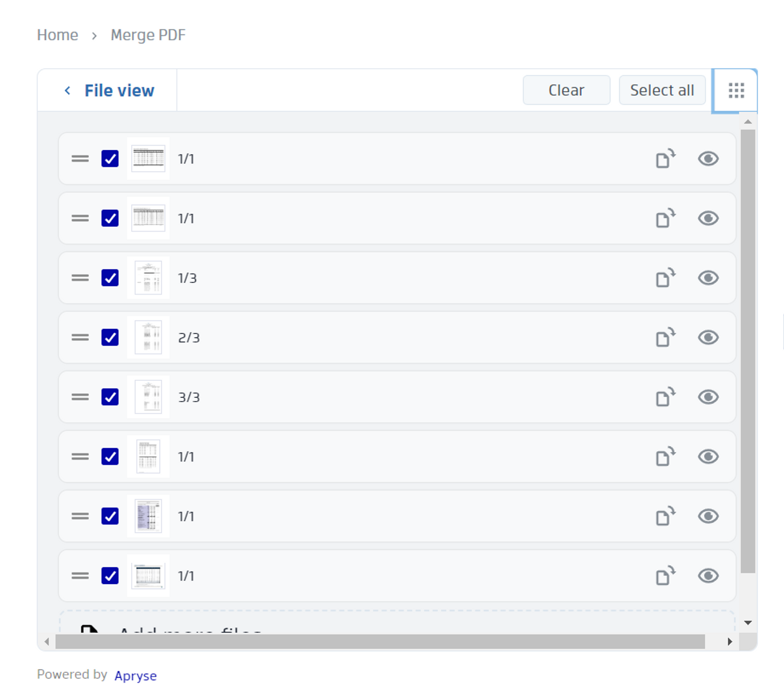Uncheck the page 1/3 checkbox
This screenshot has height=686, width=784.
tap(110, 278)
